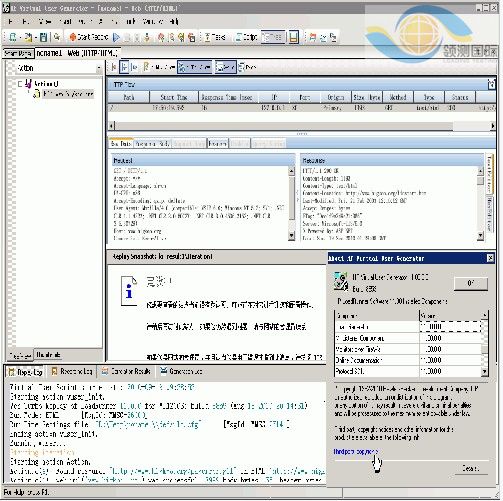Screen dimensions: 503x501
Task: Click right arrow of HTTP flow scrollbar
Action: 492,126
